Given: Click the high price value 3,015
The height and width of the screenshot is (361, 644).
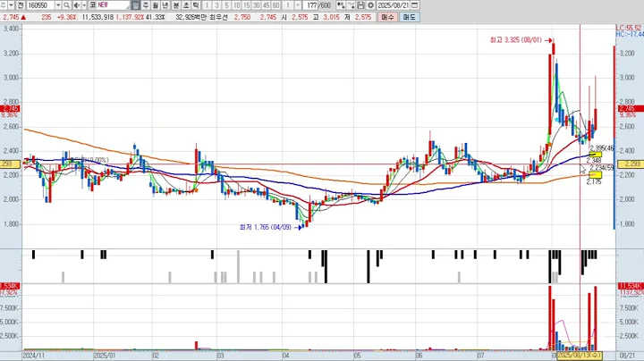Looking at the screenshot, I should [x=332, y=17].
